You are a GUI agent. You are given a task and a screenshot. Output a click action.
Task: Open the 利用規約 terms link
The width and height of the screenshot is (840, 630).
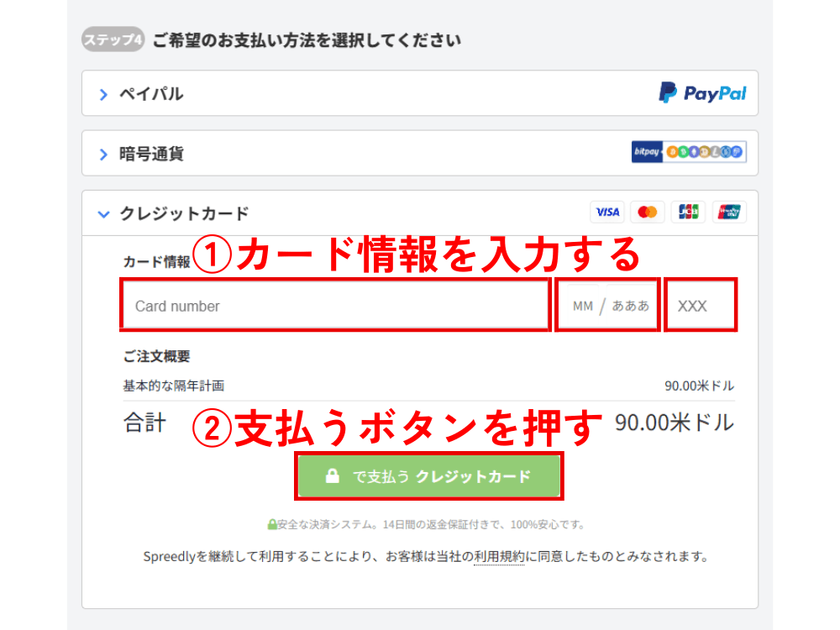(x=498, y=556)
